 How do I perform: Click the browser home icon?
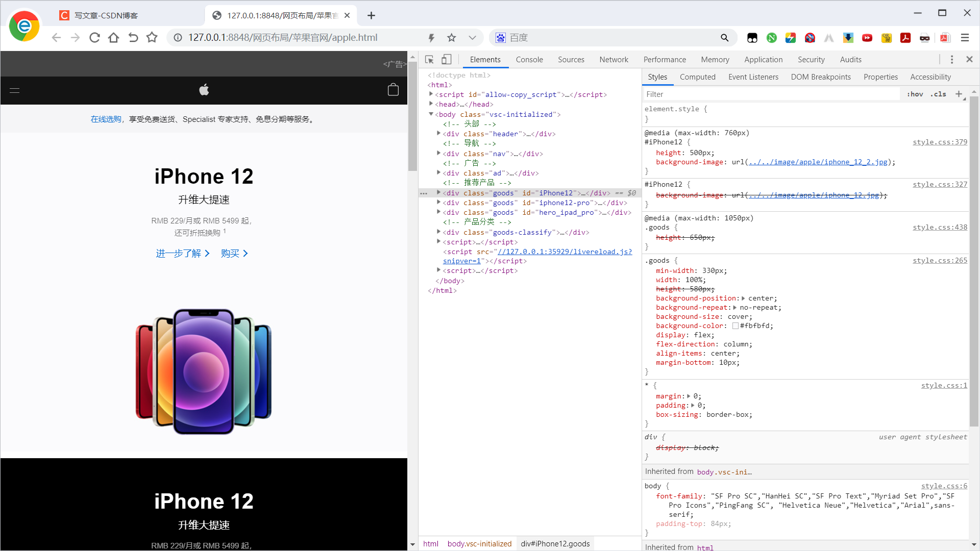point(113,37)
